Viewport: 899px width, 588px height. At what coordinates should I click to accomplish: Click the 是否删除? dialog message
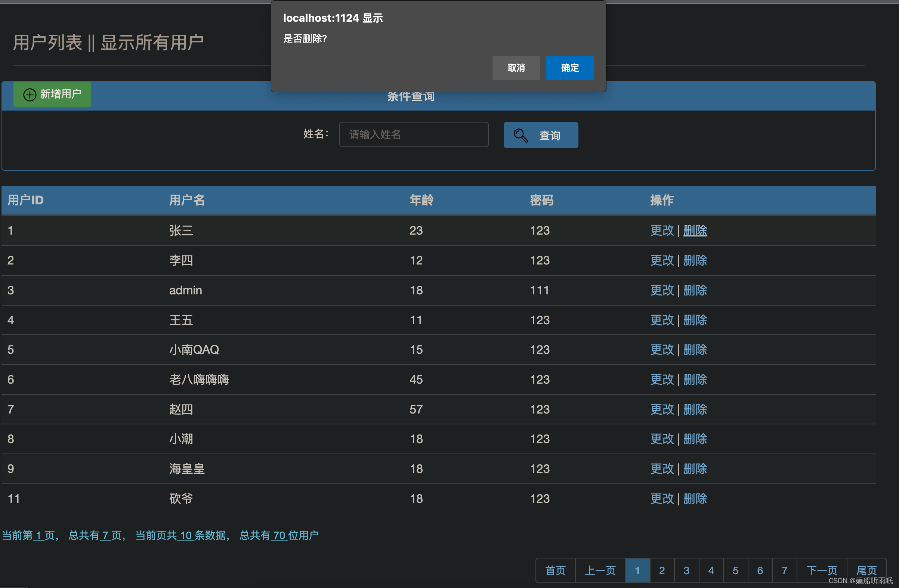point(305,38)
